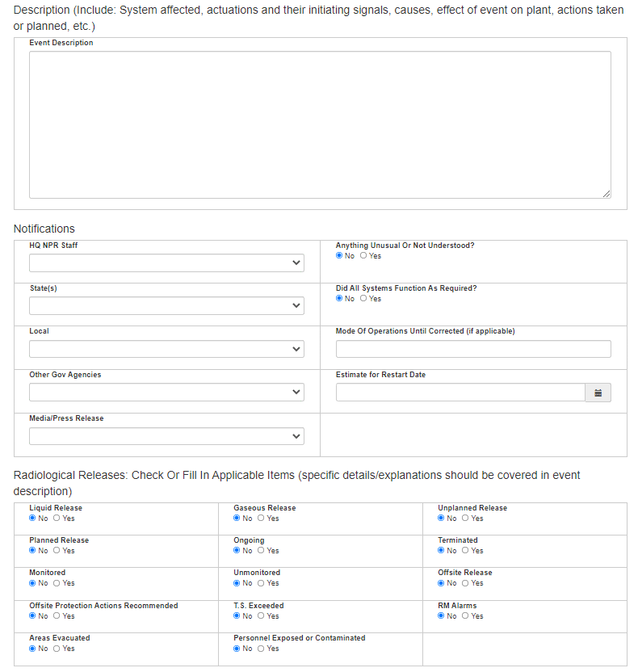Expand the HQ NPR Staff dropdown

(166, 263)
